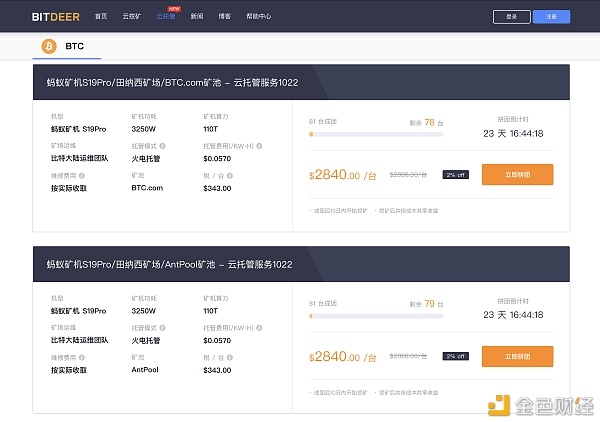The image size is (600, 422).
Task: Show 托管费用 info icon in BTC.com card
Action: (259, 146)
